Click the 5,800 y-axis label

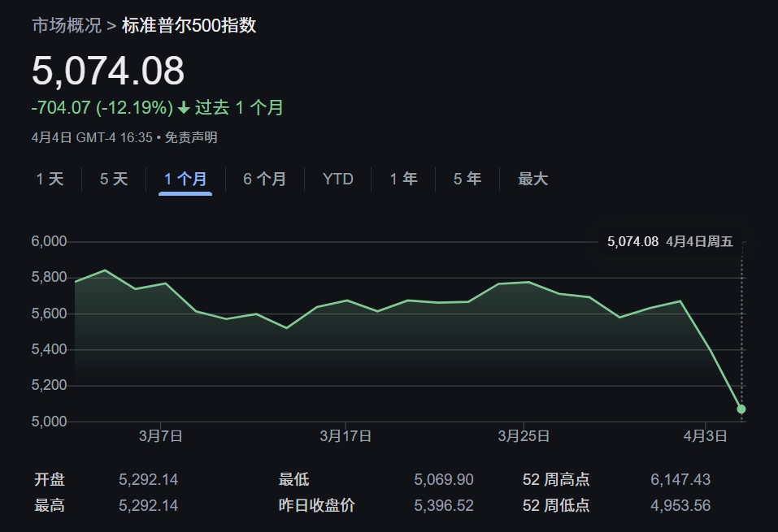coord(49,277)
